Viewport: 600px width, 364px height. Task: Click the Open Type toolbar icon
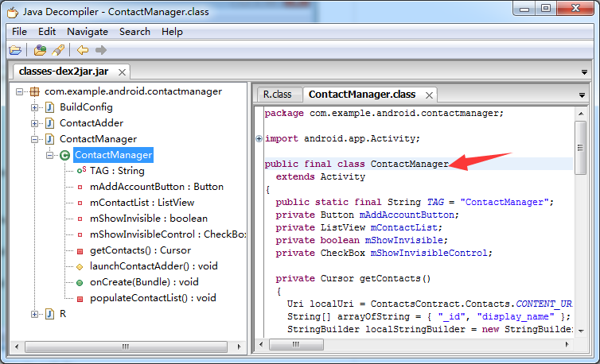[x=40, y=50]
